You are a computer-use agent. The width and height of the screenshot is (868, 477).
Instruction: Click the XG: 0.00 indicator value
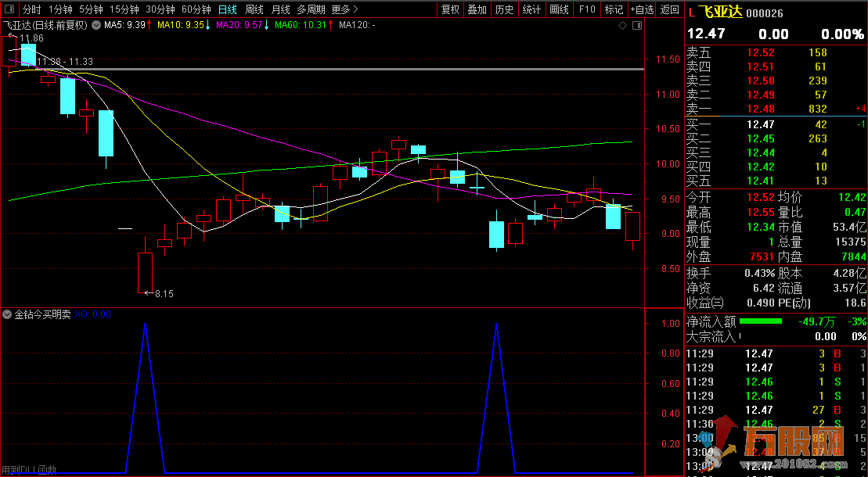pos(93,314)
